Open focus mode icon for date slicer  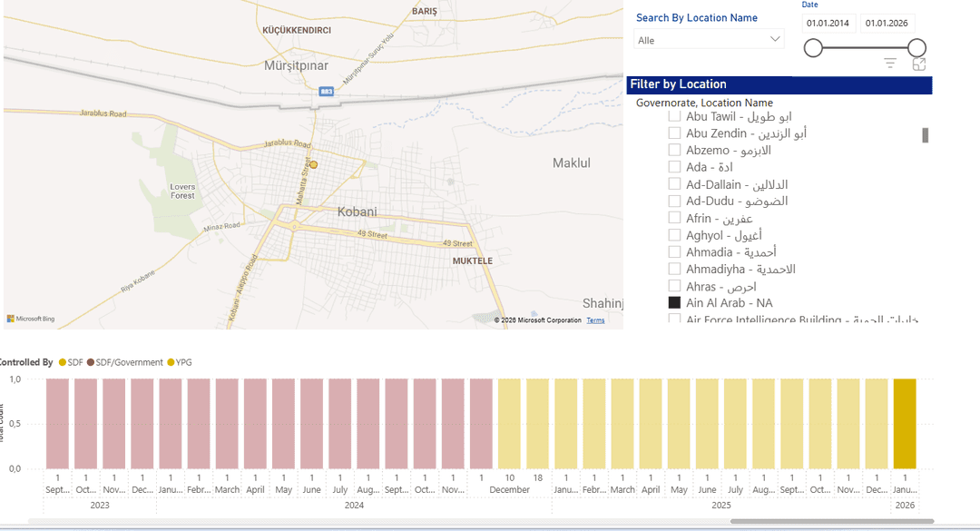coord(919,64)
